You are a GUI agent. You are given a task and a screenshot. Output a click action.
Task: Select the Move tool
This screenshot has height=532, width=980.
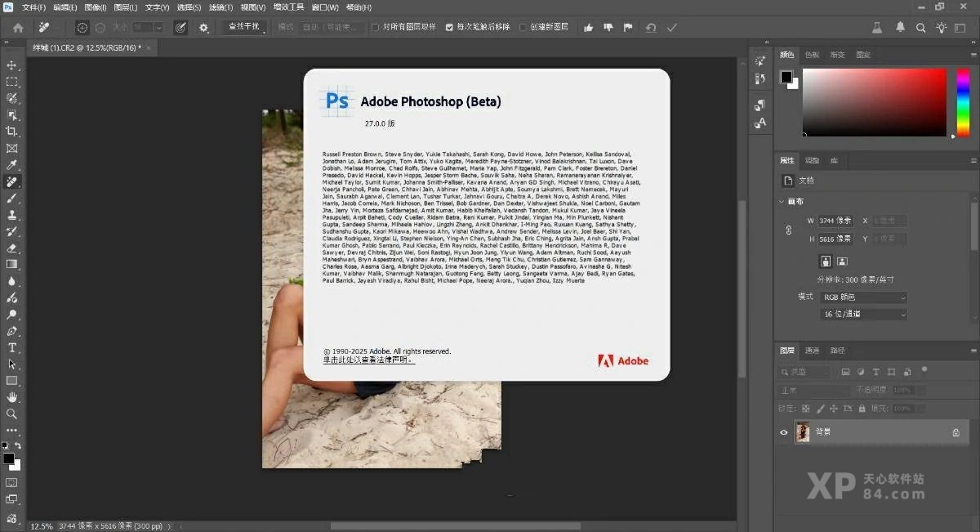click(x=11, y=65)
